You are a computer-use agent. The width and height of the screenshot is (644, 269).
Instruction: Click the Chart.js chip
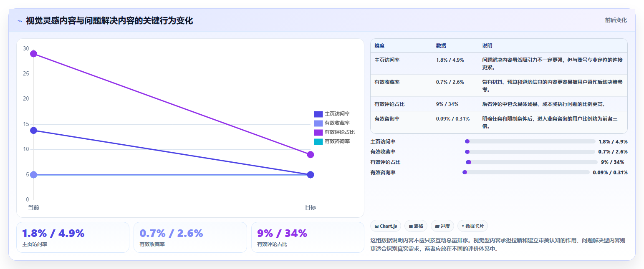tap(386, 226)
